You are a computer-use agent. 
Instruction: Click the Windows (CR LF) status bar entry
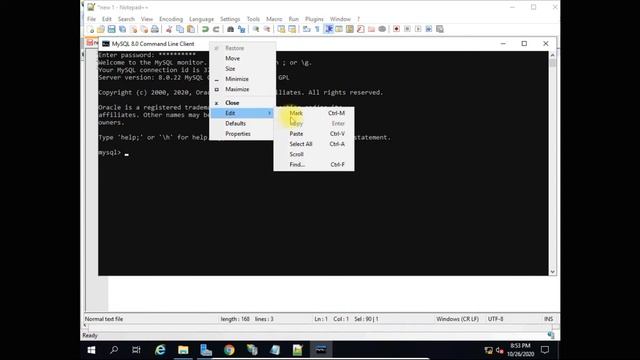click(457, 319)
